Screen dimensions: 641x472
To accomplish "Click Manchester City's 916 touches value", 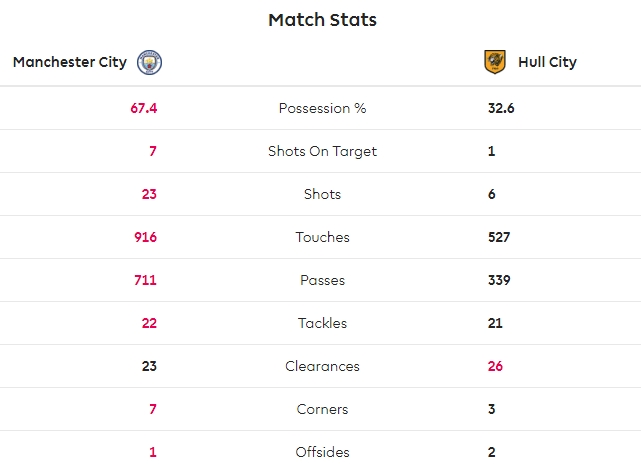I will [146, 237].
